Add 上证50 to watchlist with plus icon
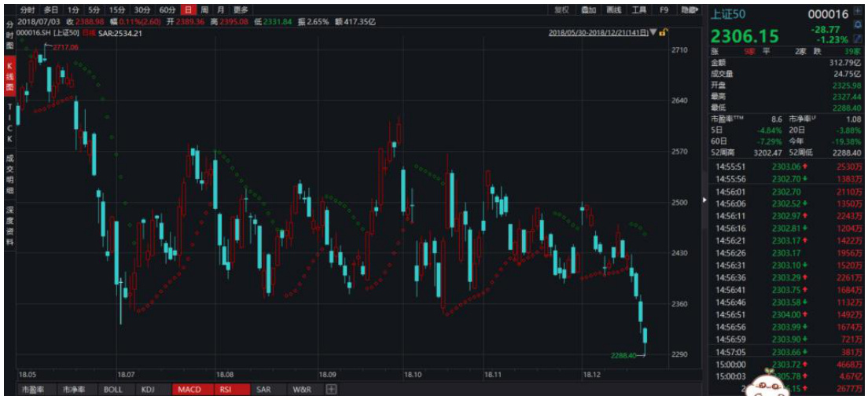 pyautogui.click(x=857, y=14)
